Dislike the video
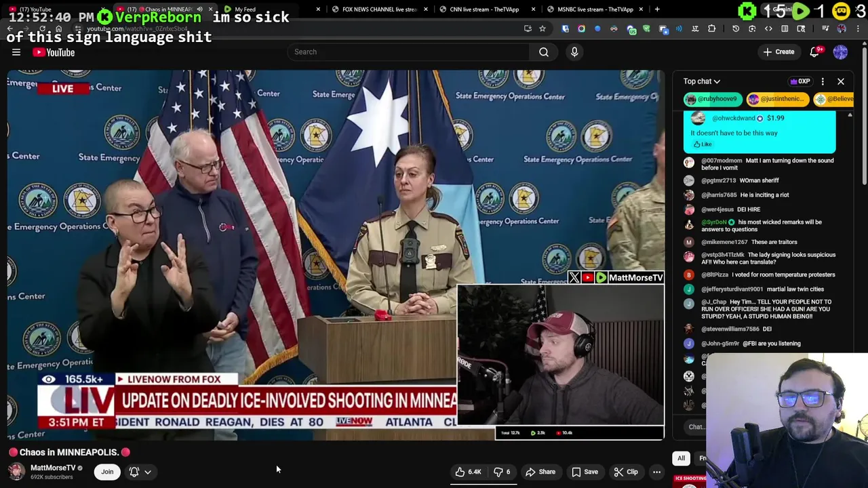 502,472
